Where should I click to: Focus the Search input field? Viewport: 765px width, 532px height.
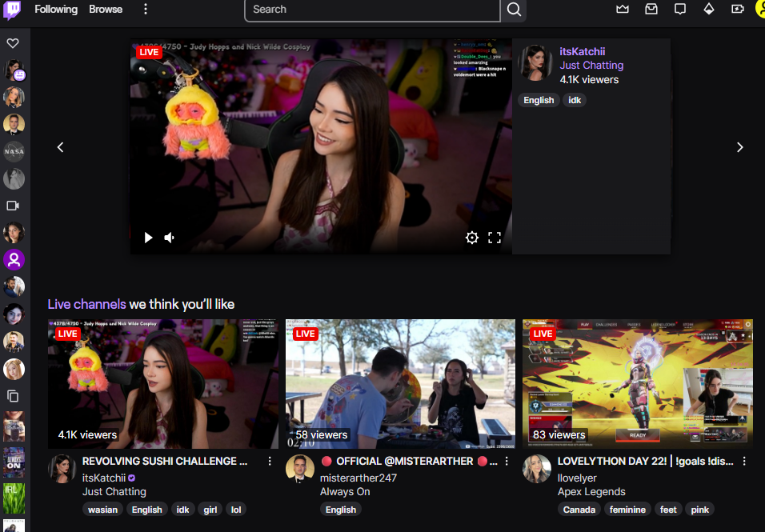[372, 10]
